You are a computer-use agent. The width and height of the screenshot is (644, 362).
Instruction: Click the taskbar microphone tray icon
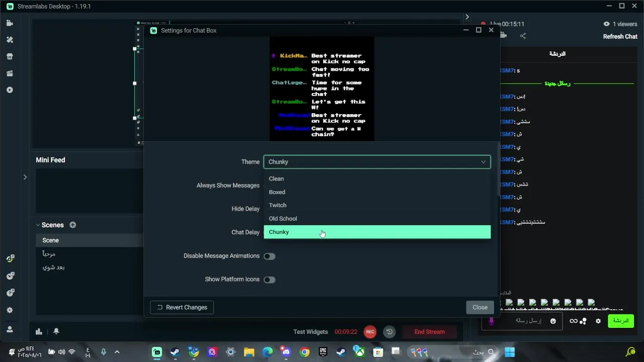click(104, 352)
